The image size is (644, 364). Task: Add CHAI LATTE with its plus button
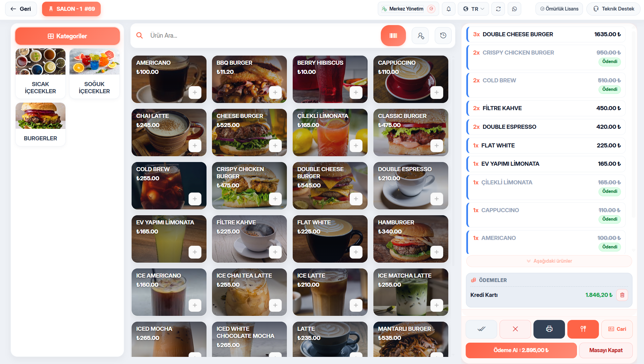coord(195,145)
